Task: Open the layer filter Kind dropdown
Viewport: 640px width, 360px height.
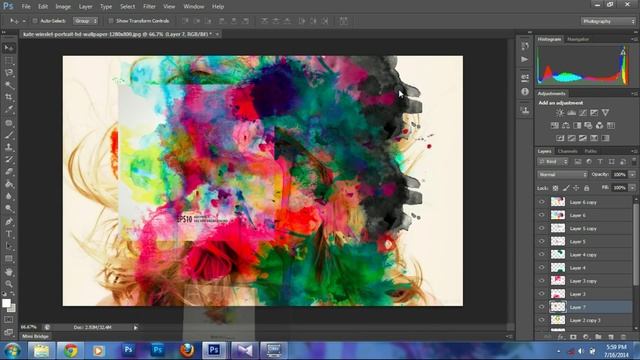Action: [x=553, y=162]
